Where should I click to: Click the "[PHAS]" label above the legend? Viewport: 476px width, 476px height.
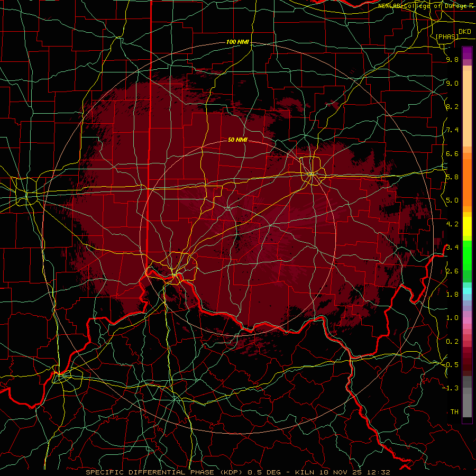(x=447, y=37)
